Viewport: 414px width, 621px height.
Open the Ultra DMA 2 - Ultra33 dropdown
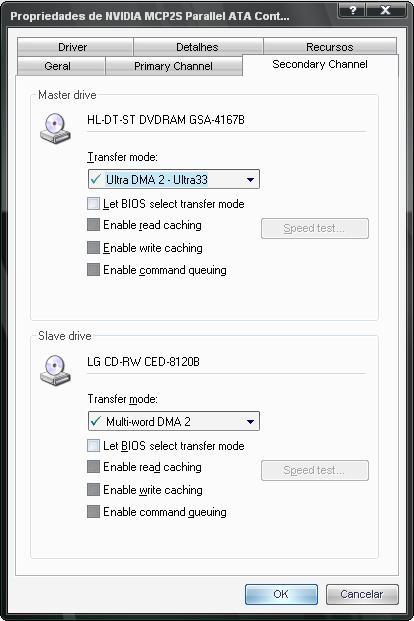pyautogui.click(x=174, y=179)
